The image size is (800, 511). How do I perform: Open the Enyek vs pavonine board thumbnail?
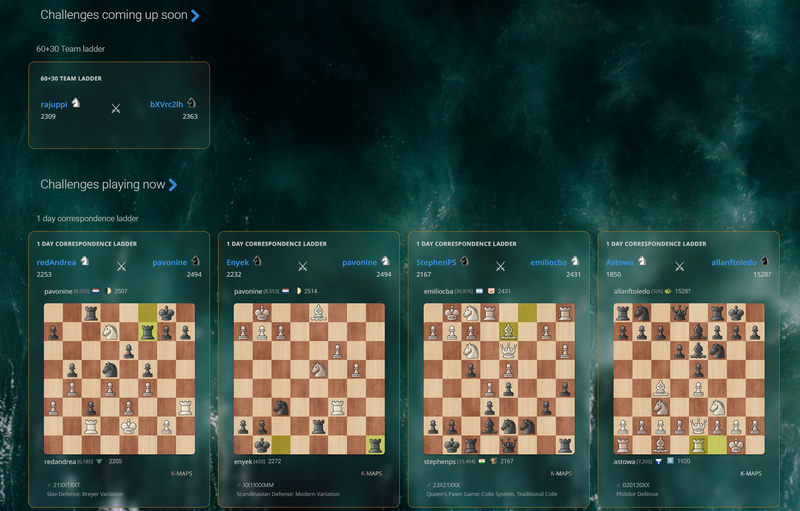[x=309, y=379]
